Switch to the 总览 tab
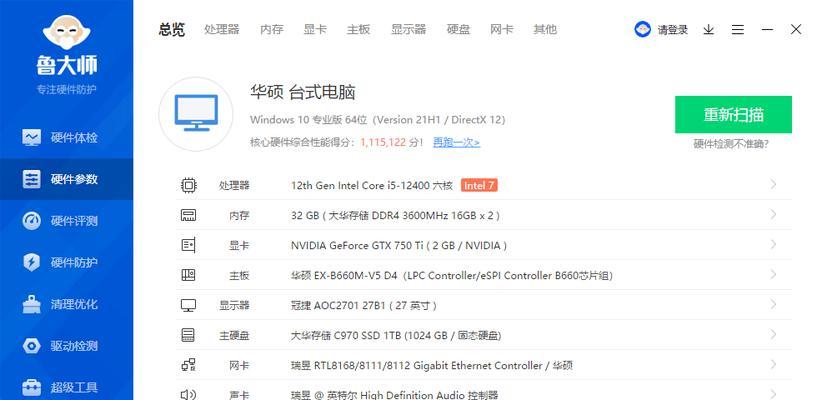 coord(172,30)
